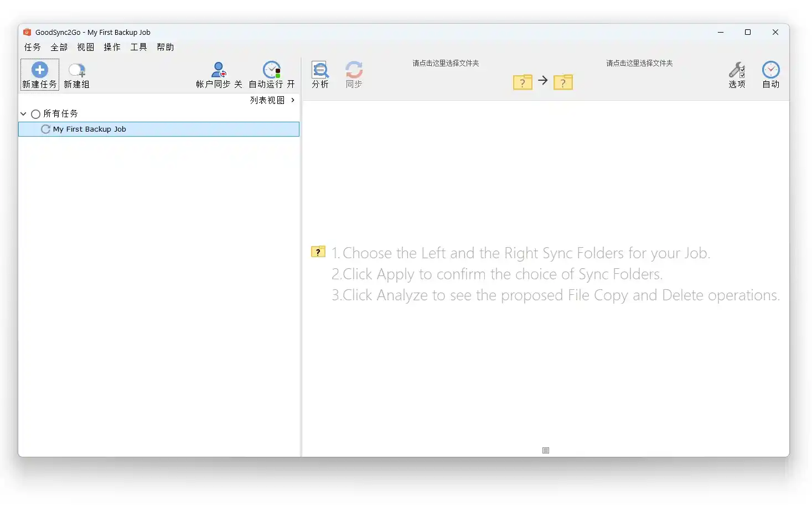Click right 请点击这里选择文件夹 link
812x506 pixels.
[639, 63]
